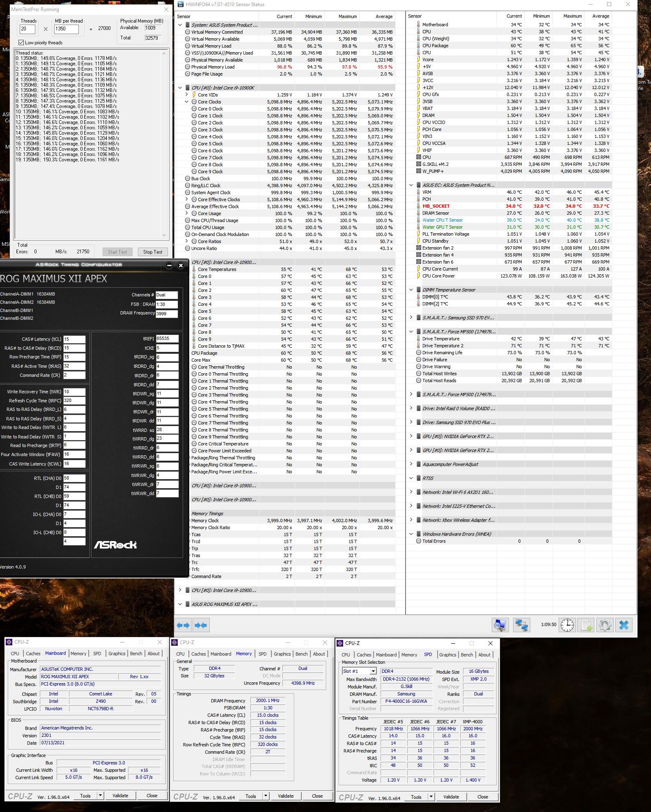Open Bench tab in CPU-Z Memory window
This screenshot has width=651, height=812.
(x=301, y=654)
